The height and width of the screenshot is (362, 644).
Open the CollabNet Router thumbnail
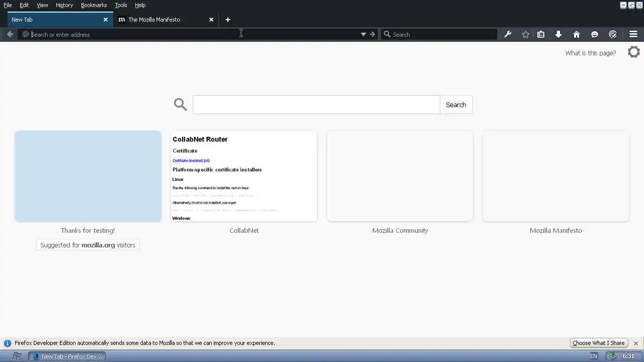point(244,176)
